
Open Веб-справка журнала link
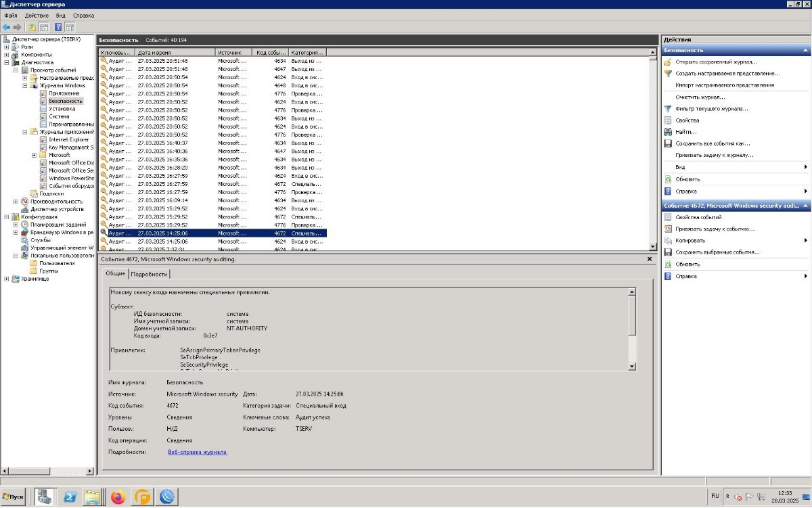pos(198,452)
